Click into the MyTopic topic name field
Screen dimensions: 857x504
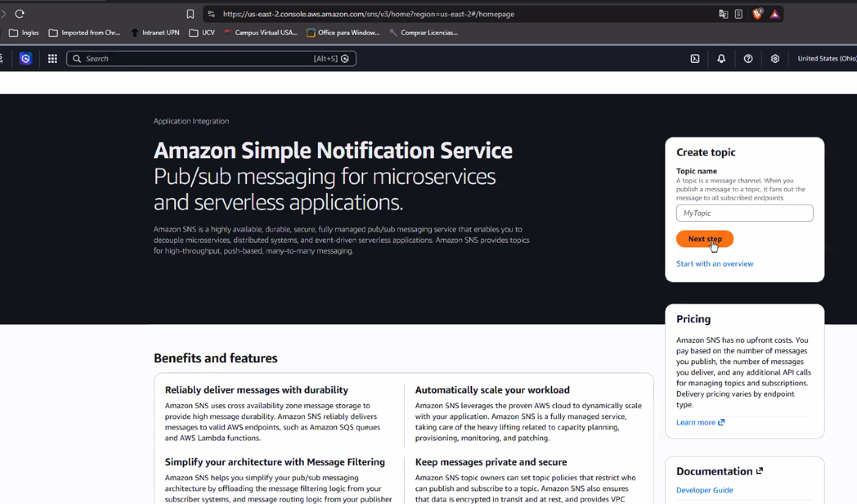tap(745, 213)
